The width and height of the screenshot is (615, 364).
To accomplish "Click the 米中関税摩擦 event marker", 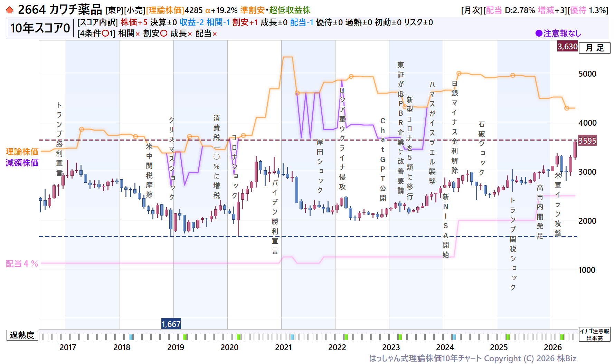I will [x=149, y=170].
